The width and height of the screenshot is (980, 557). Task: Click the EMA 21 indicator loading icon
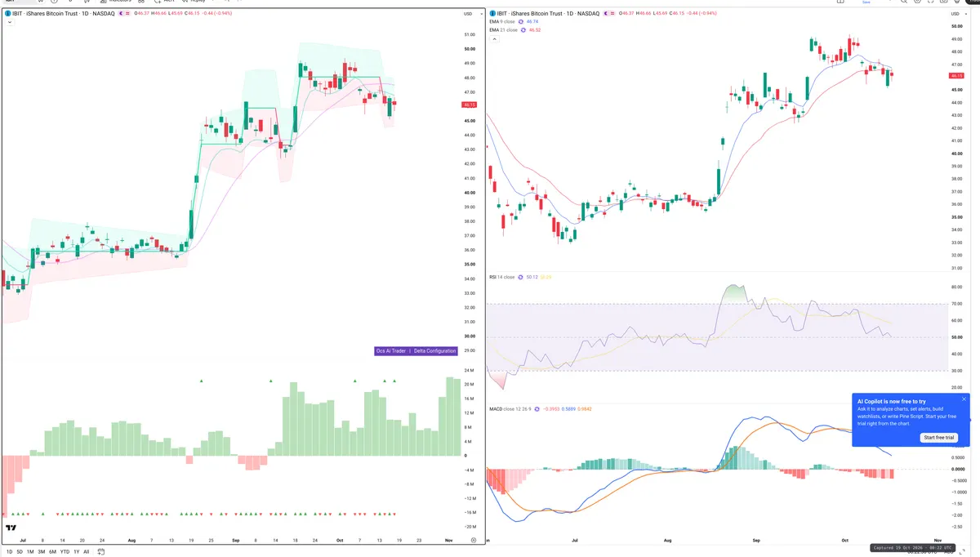pos(523,29)
